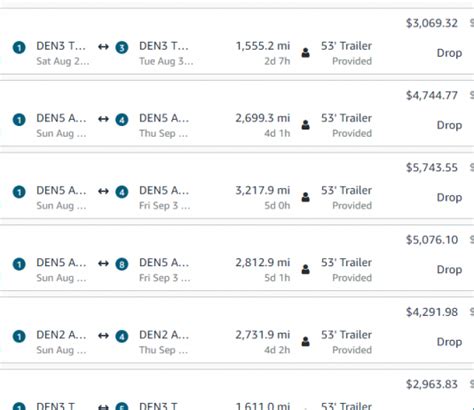Click the stop 4 badge on the DEN2 load

tap(122, 336)
